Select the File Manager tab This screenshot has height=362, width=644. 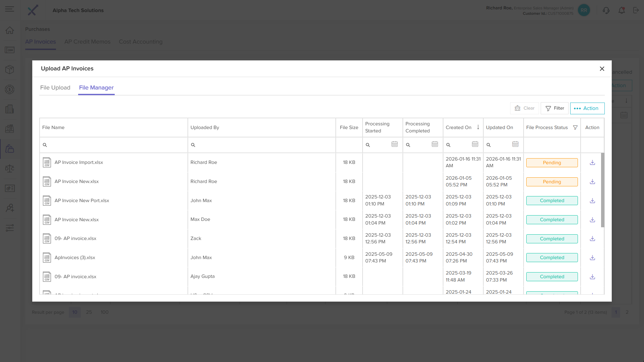[96, 87]
